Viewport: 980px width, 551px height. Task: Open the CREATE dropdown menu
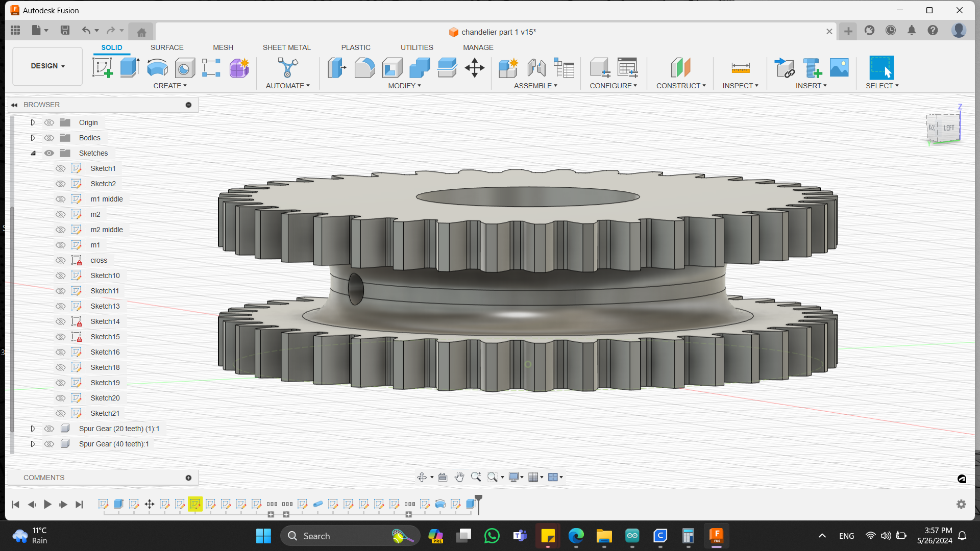pyautogui.click(x=170, y=86)
